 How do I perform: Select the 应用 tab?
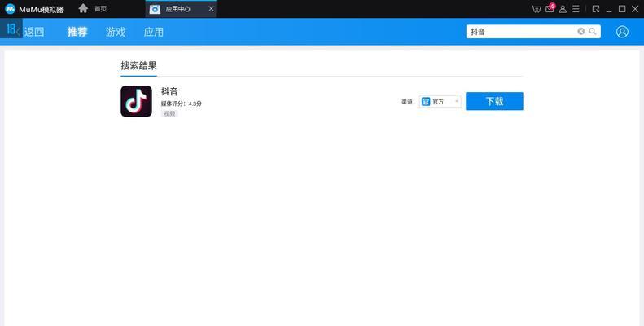click(154, 32)
